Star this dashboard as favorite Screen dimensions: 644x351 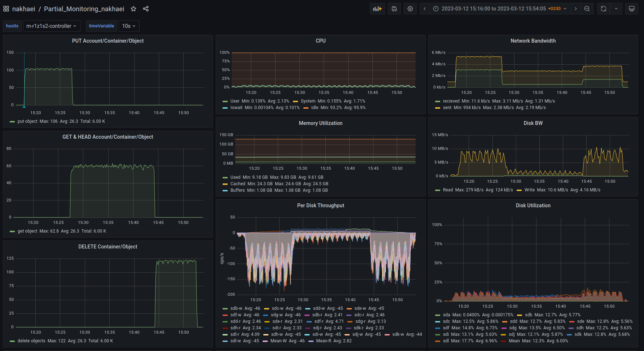coord(133,9)
